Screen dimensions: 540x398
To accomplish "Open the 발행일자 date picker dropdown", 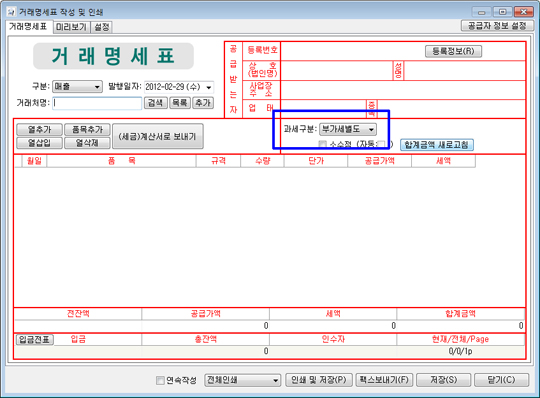I will (x=208, y=87).
